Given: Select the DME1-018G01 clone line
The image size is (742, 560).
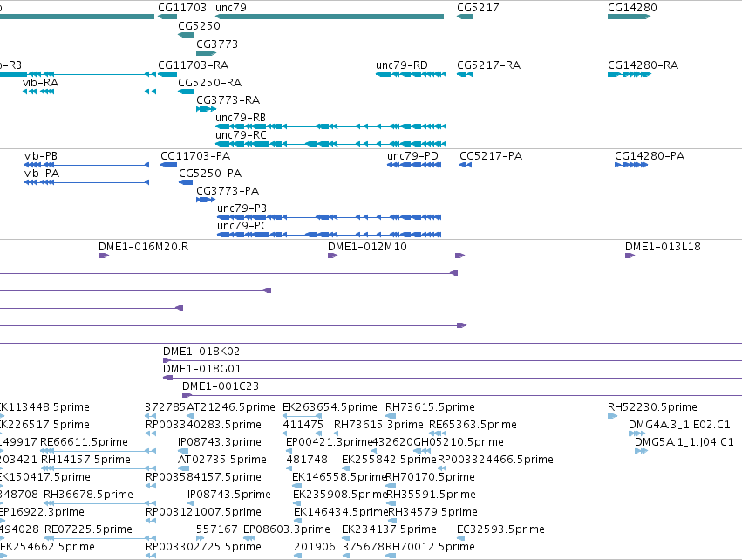Looking at the screenshot, I should click(453, 378).
